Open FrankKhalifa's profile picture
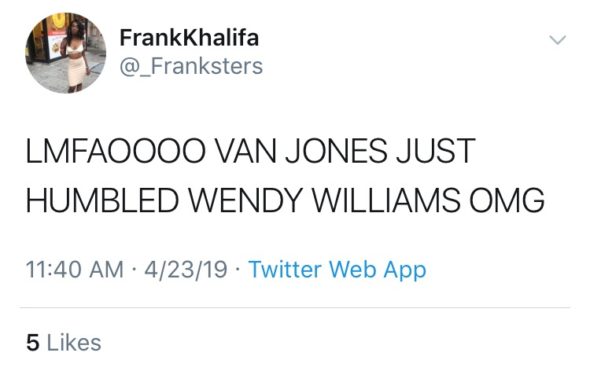This screenshot has height=371, width=590. click(65, 52)
